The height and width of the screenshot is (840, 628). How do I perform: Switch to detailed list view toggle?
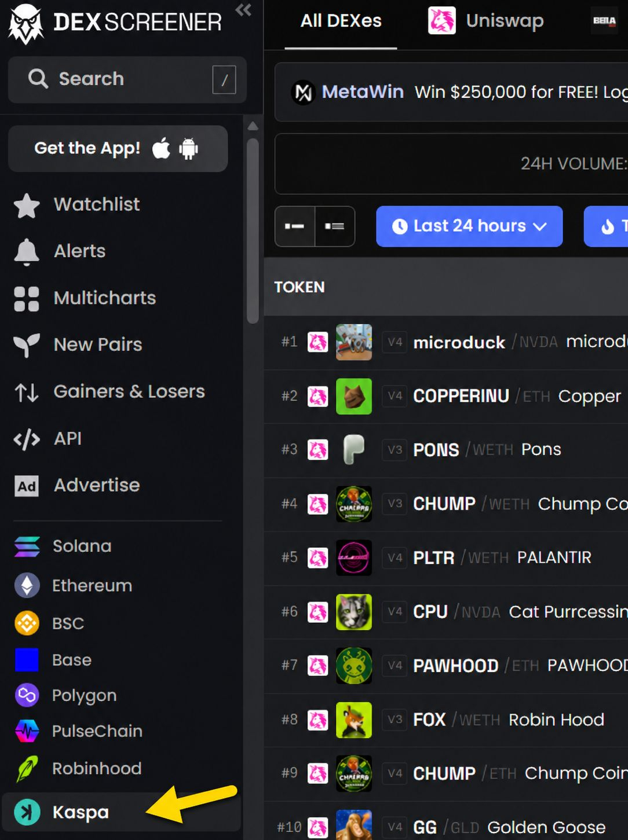335,226
